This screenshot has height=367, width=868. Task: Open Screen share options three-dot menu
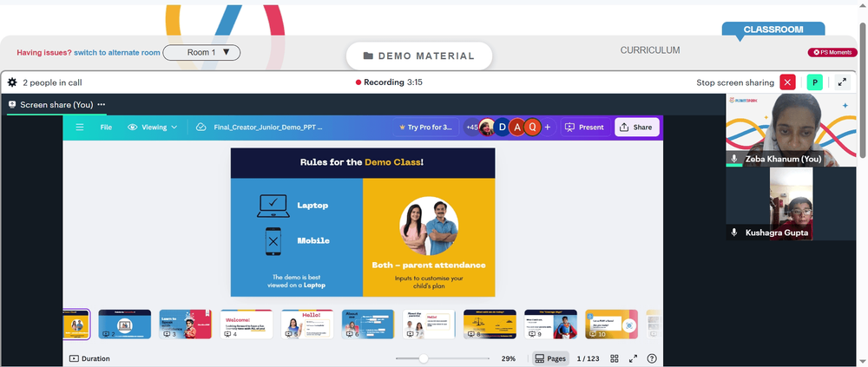(x=102, y=105)
